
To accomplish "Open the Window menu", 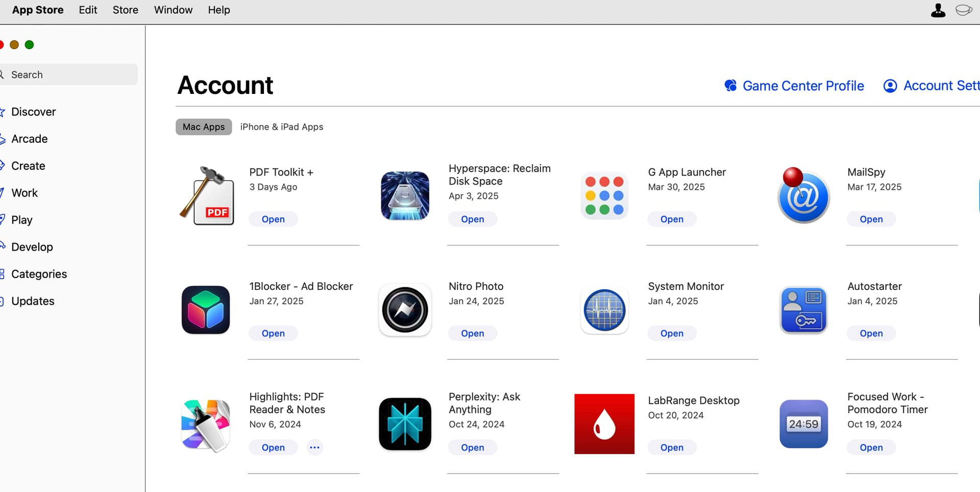I will [173, 10].
